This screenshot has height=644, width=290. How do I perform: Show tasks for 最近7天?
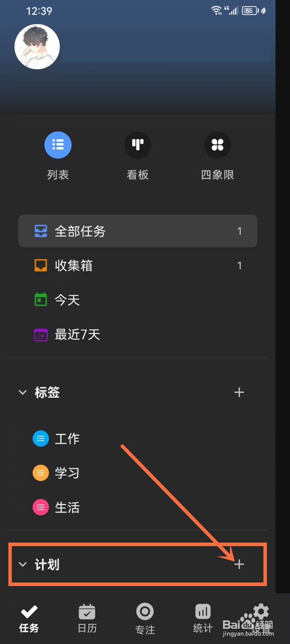138,334
